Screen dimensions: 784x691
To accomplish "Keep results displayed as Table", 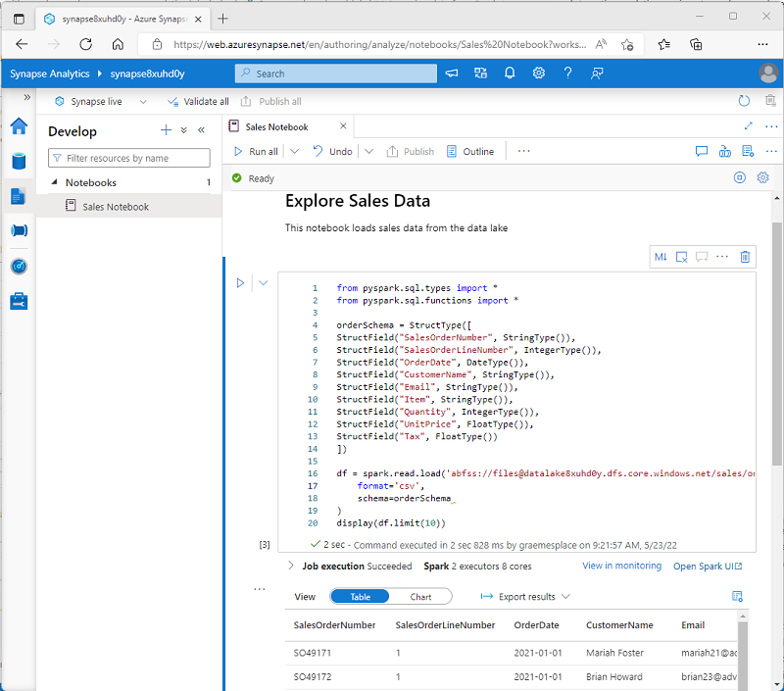I will click(360, 596).
